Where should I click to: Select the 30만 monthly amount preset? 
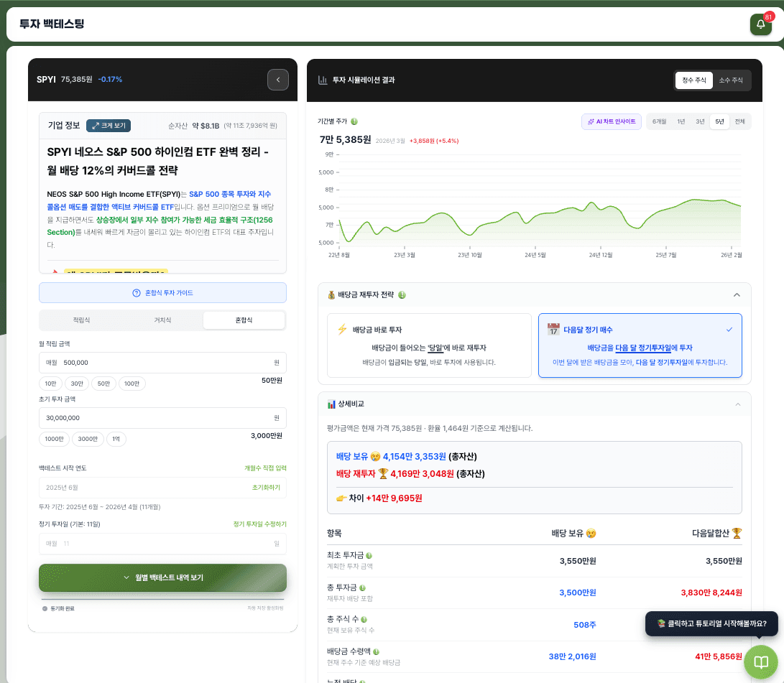coord(77,384)
